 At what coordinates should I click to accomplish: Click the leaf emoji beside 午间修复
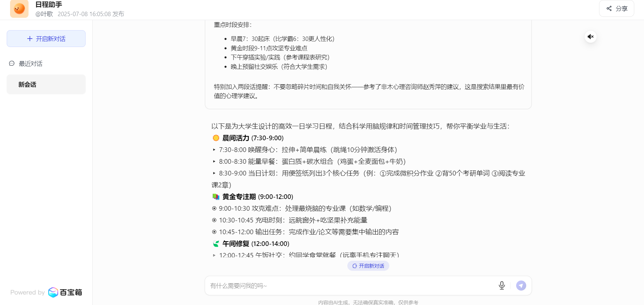pos(216,244)
